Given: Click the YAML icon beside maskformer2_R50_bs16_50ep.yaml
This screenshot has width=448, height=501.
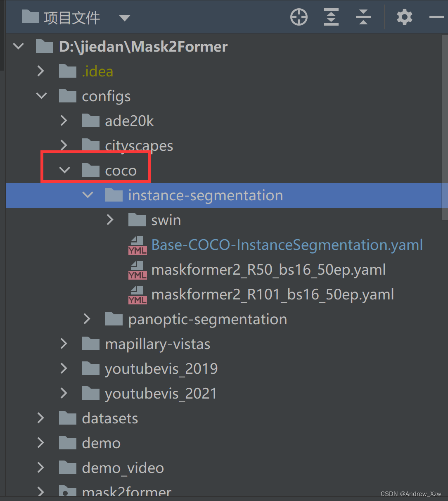Looking at the screenshot, I should [x=137, y=269].
